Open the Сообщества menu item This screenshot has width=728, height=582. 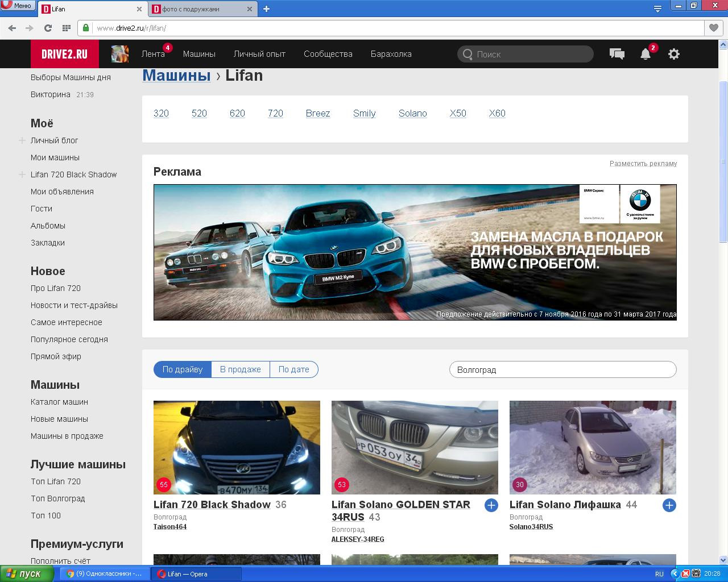(328, 54)
